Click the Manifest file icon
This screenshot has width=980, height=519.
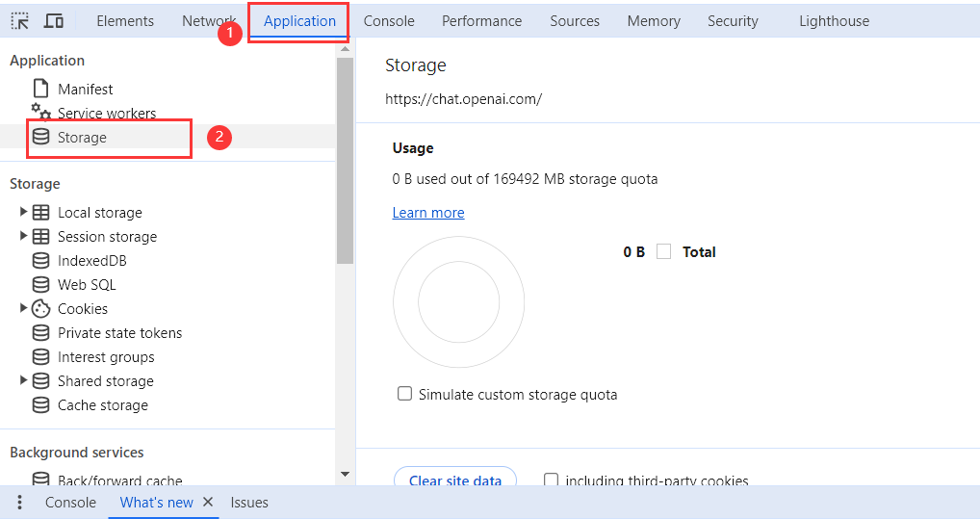pyautogui.click(x=40, y=89)
